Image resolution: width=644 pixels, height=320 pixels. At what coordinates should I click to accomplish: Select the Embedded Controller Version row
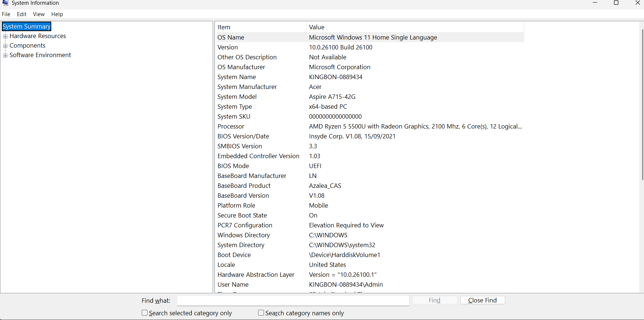point(370,156)
